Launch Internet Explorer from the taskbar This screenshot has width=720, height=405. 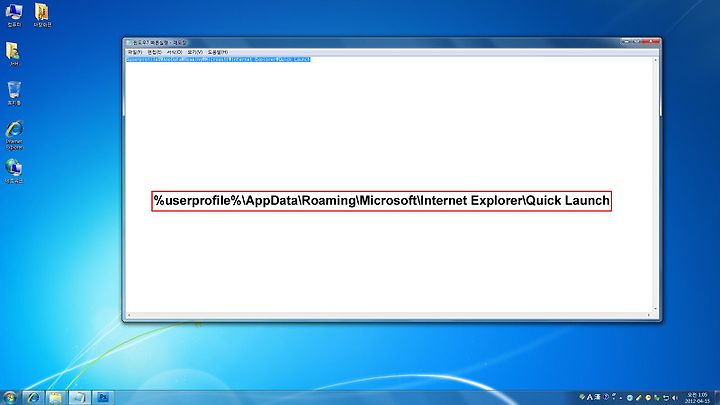[33, 398]
